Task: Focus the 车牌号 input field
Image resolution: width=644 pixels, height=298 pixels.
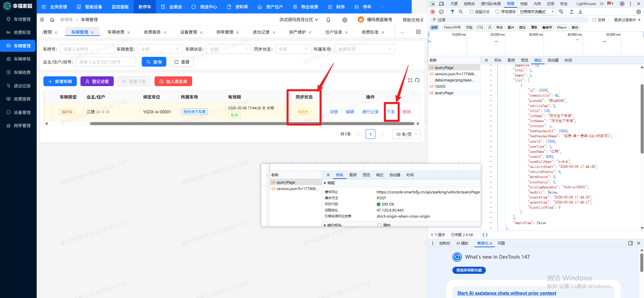Action: point(87,49)
